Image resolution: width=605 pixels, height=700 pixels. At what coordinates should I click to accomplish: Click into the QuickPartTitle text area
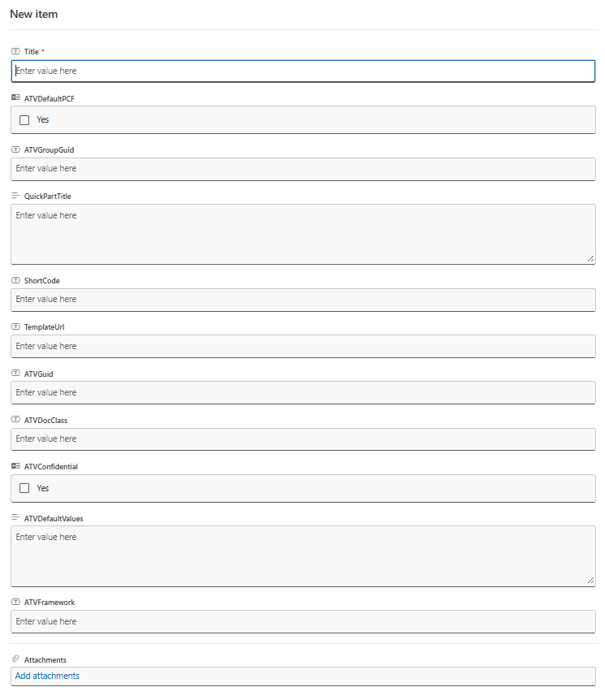303,235
